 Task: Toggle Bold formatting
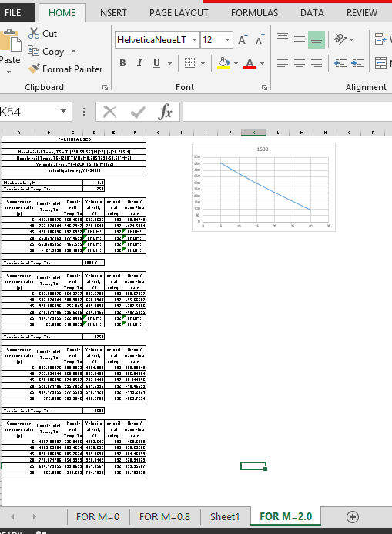click(123, 63)
